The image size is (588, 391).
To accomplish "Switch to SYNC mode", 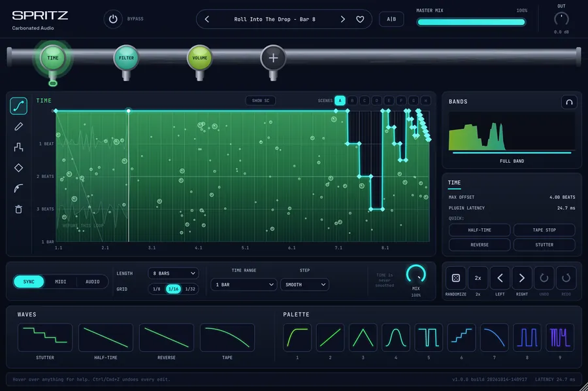I will pyautogui.click(x=29, y=282).
